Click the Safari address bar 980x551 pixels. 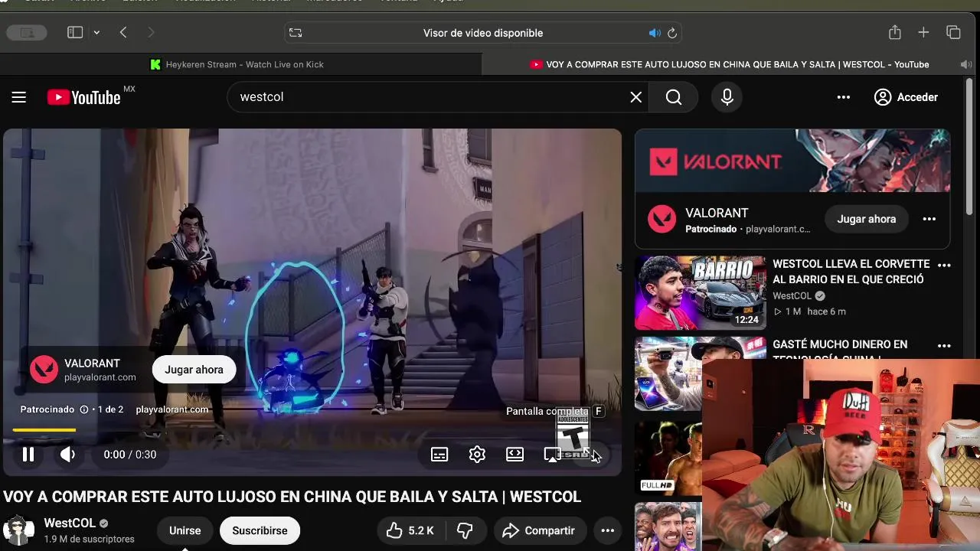483,33
